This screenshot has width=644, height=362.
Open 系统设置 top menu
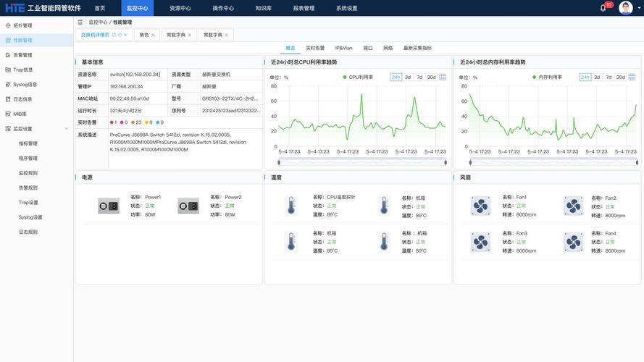click(x=347, y=8)
